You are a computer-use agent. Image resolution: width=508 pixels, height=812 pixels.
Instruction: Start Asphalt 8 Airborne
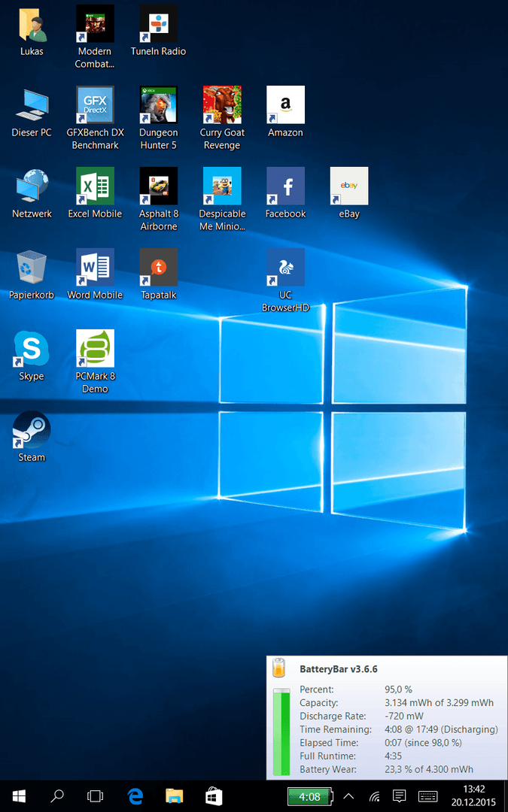click(x=158, y=198)
